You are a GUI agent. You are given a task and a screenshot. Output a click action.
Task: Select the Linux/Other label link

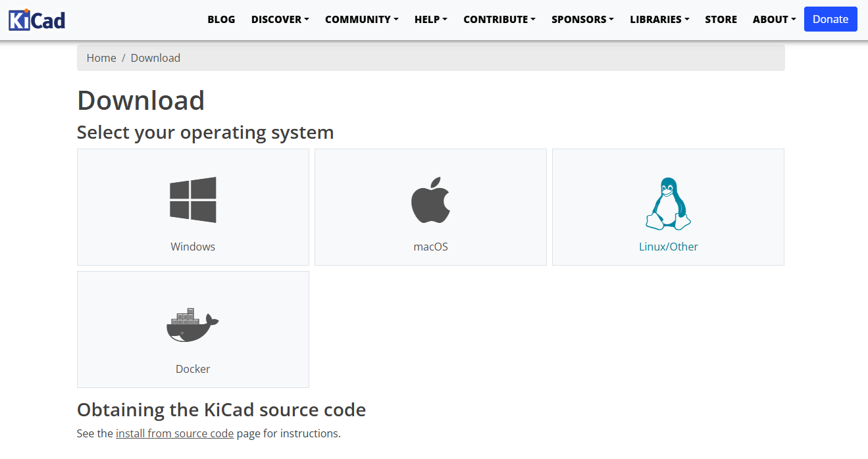pyautogui.click(x=668, y=247)
